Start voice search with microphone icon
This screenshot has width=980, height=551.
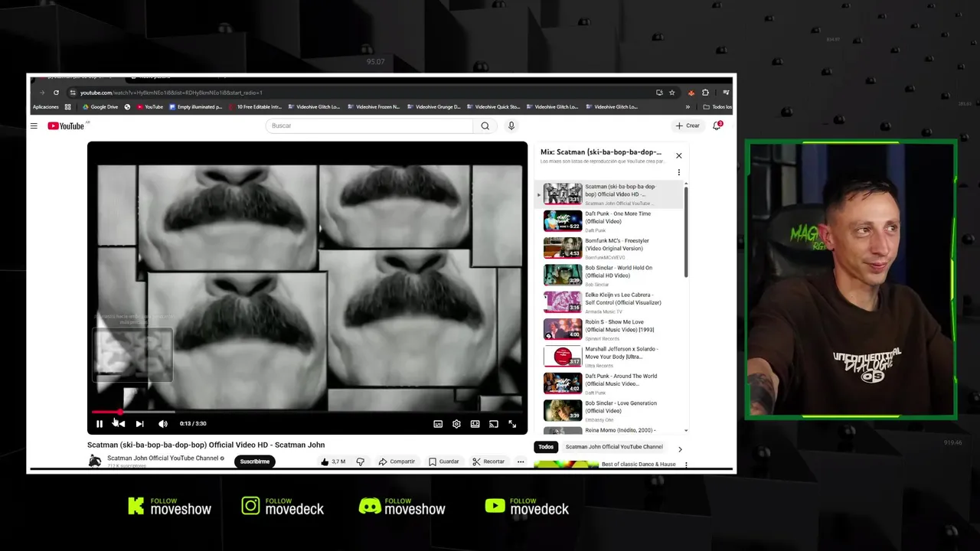pyautogui.click(x=511, y=126)
